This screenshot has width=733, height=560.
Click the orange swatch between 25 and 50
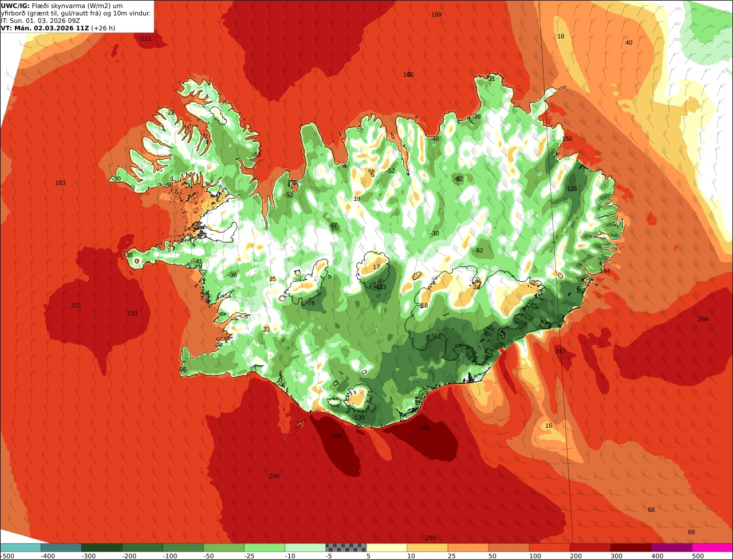tap(468, 547)
